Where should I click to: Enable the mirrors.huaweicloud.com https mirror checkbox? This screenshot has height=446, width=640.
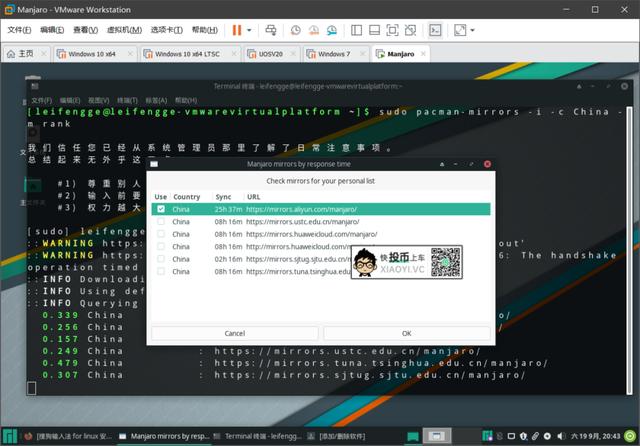pyautogui.click(x=159, y=233)
